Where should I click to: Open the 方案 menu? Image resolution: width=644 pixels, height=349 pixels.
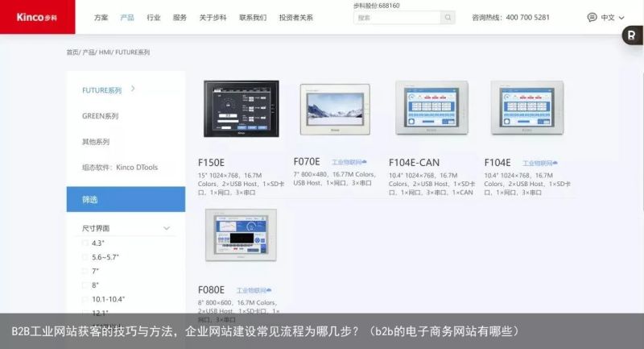tap(101, 18)
